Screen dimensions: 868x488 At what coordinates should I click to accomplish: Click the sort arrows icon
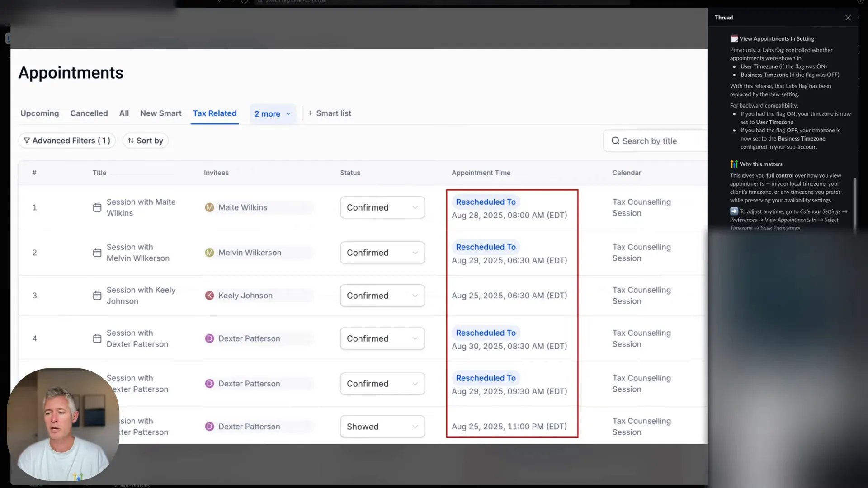click(131, 141)
